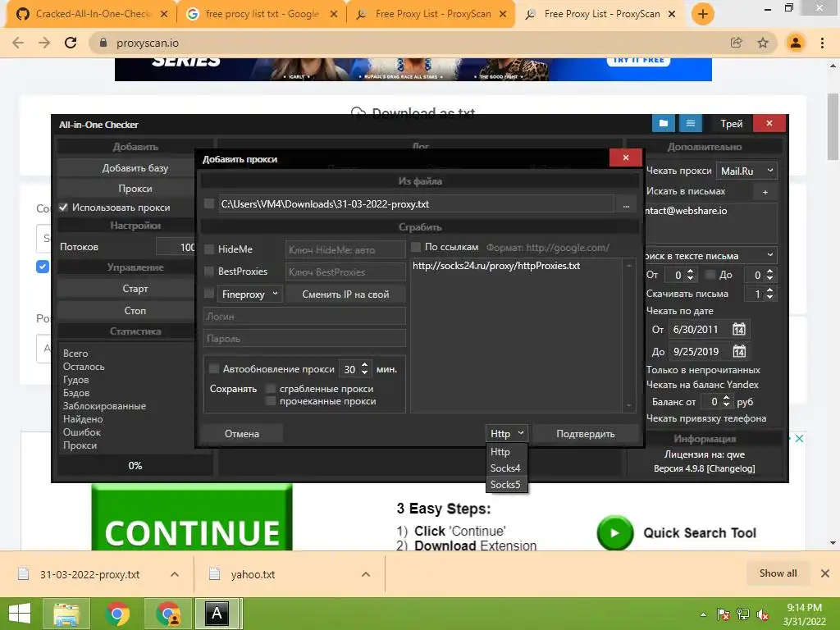Go back in browser history
The image size is (840, 630).
pos(18,43)
